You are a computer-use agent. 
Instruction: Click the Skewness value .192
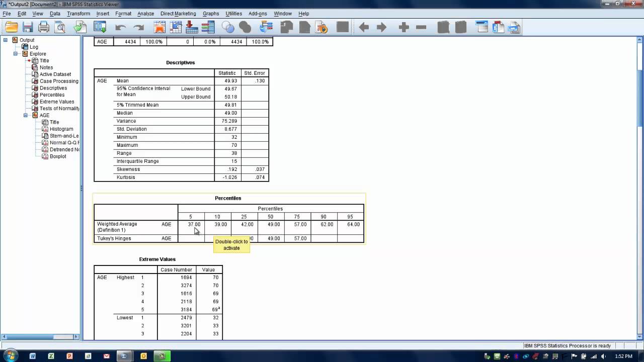tap(232, 169)
